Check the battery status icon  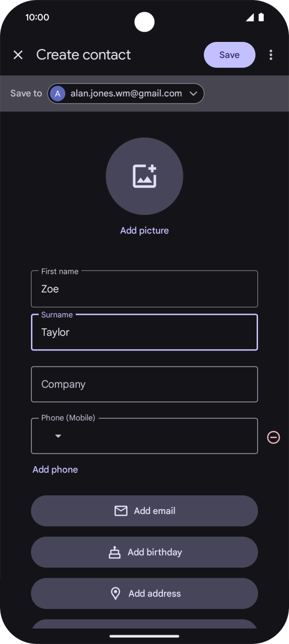click(x=261, y=17)
